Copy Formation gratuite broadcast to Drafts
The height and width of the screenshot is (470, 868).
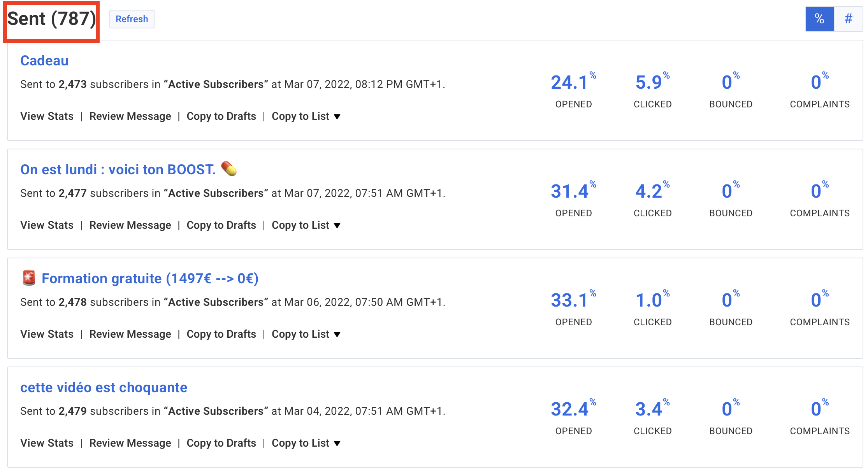[x=221, y=334]
